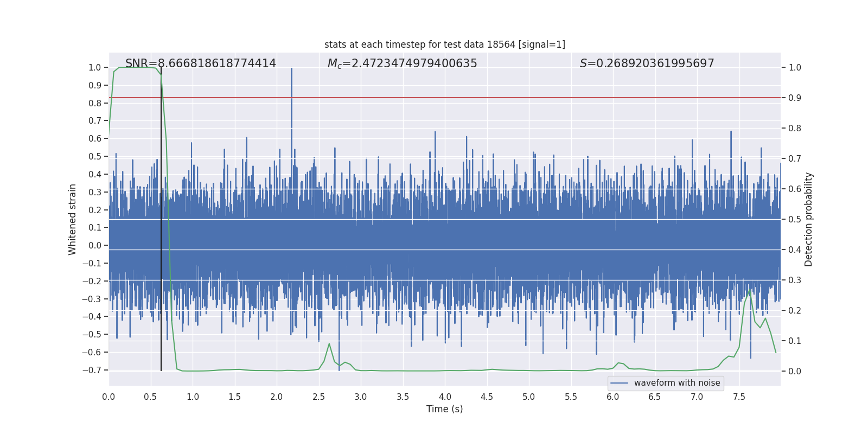
Task: Click the −0.7 tick label on the left axis
Action: 94,370
